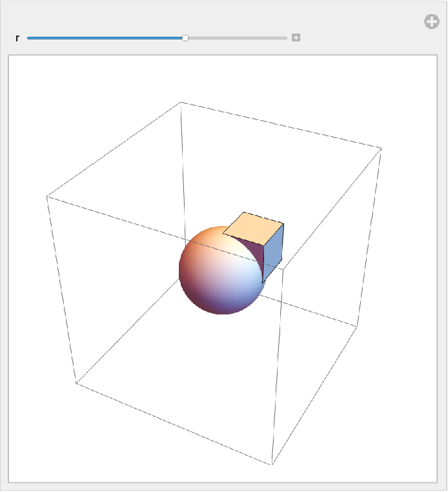
Task: Click the lower right corner of the bounding box
Action: (357, 325)
